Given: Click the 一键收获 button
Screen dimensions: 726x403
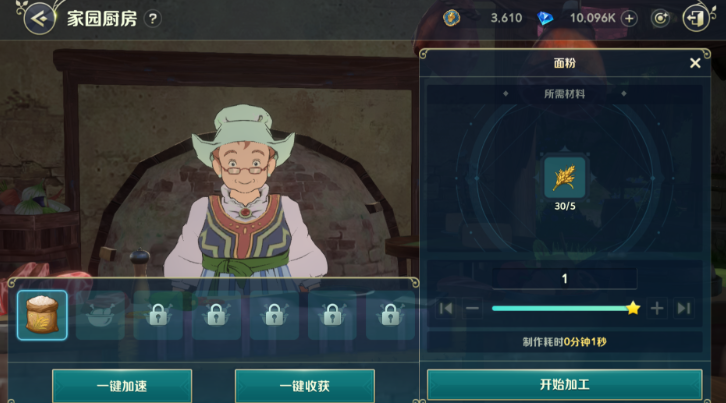Looking at the screenshot, I should pyautogui.click(x=305, y=386).
